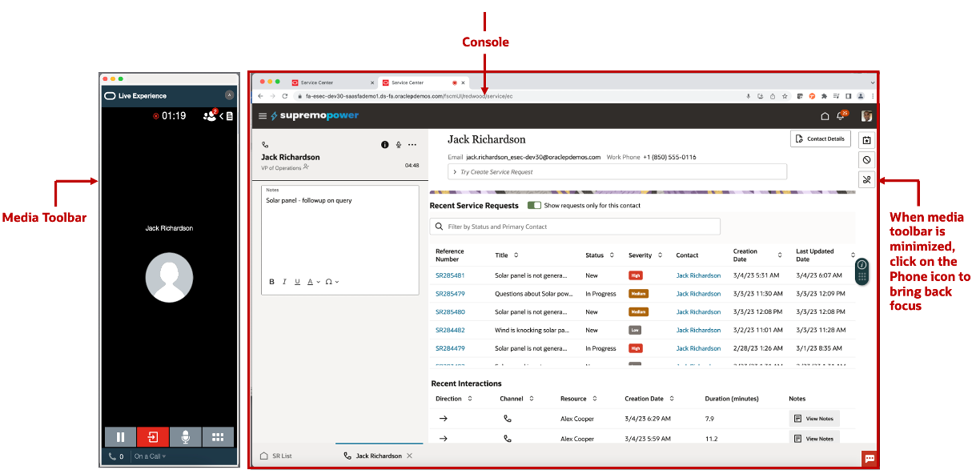
Task: Open service request SR285480
Action: click(450, 312)
